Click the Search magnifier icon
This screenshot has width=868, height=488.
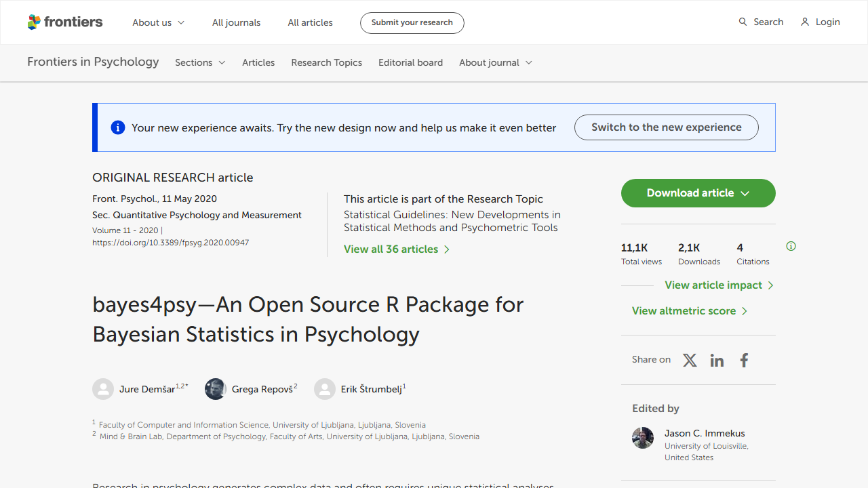click(x=743, y=22)
